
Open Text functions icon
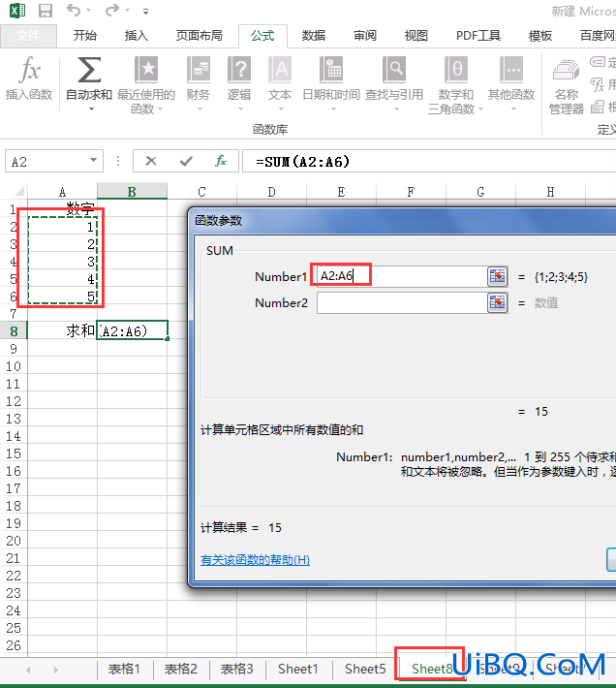click(280, 70)
